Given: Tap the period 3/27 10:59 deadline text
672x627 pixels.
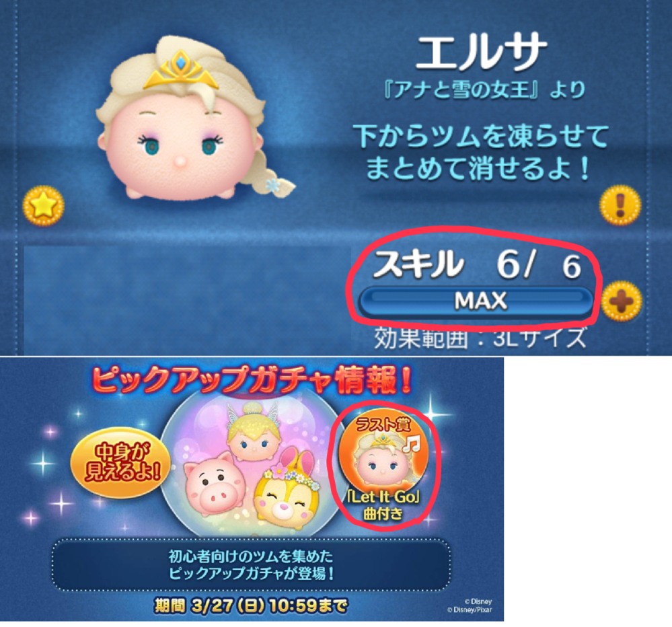Looking at the screenshot, I should (251, 606).
